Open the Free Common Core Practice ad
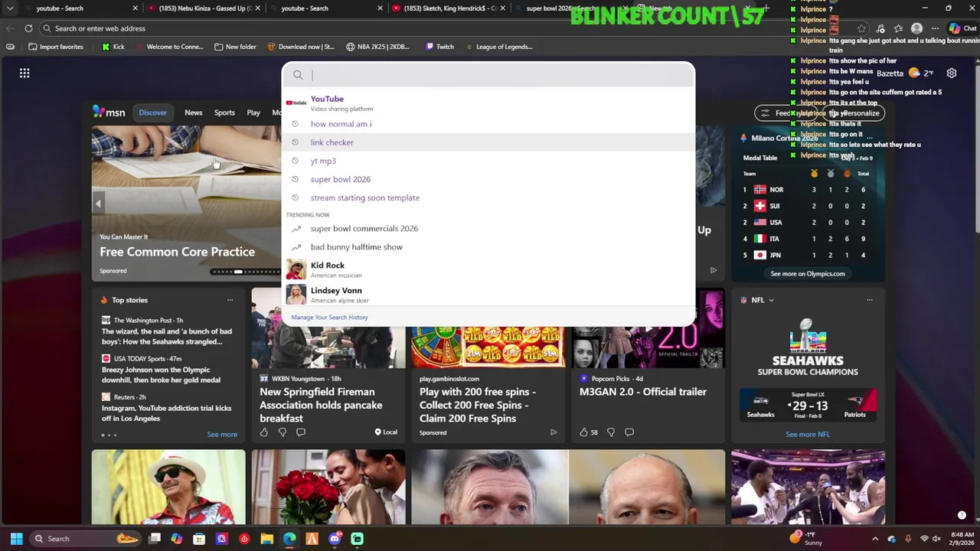Viewport: 980px width, 551px height. (x=177, y=252)
